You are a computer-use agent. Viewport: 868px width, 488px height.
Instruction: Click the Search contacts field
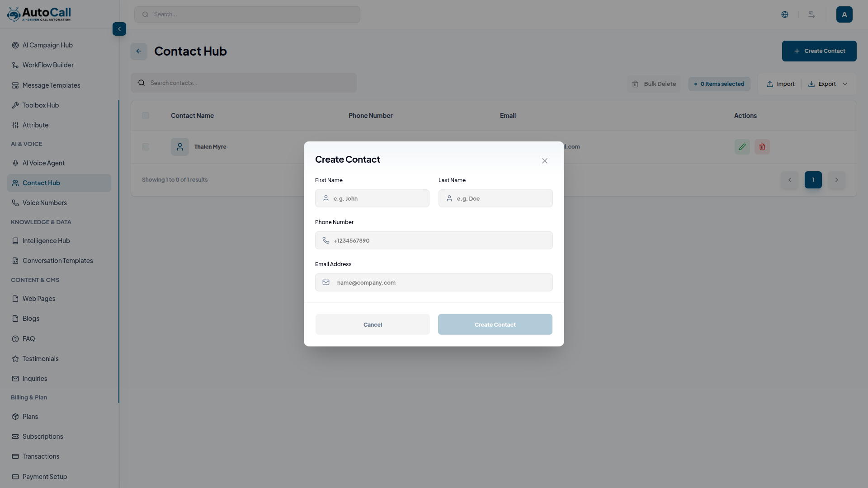tap(244, 83)
